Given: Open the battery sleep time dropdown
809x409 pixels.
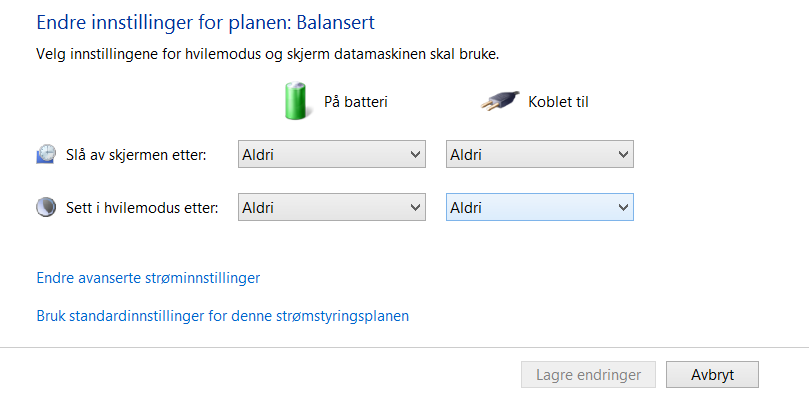Looking at the screenshot, I should tap(332, 207).
